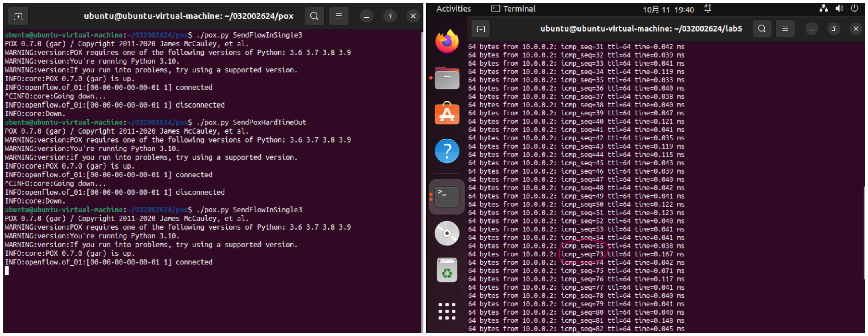868x336 pixels.
Task: Show Applications grid in dock
Action: tap(447, 311)
